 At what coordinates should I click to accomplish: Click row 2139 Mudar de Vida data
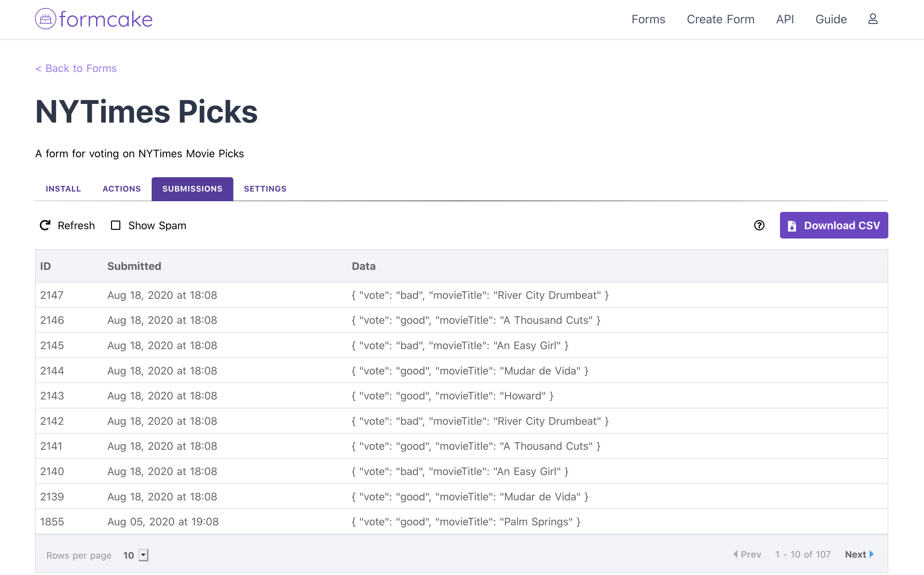[470, 497]
